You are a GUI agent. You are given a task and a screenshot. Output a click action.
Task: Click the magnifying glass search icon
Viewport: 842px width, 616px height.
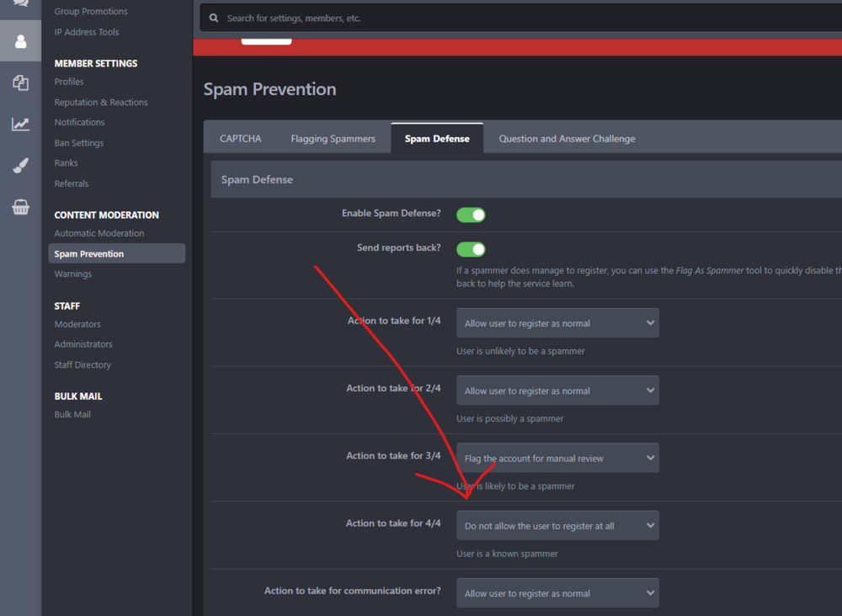point(215,18)
